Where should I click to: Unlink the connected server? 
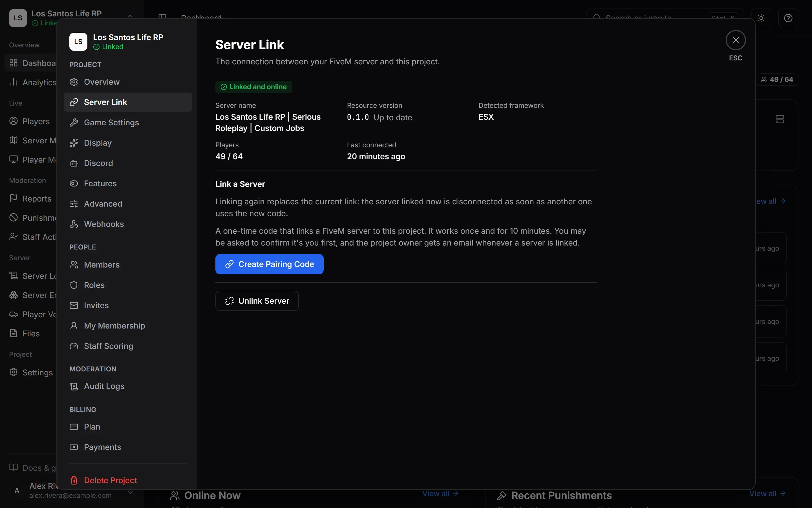coord(257,301)
